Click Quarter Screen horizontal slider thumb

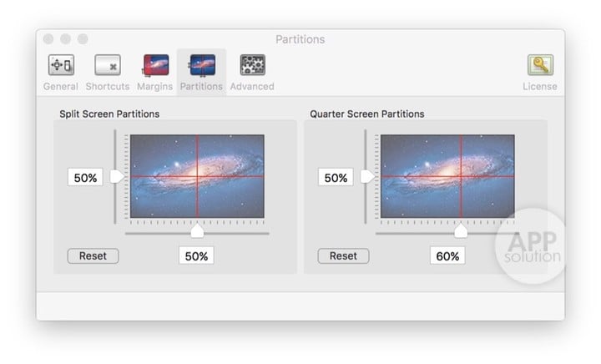click(460, 230)
